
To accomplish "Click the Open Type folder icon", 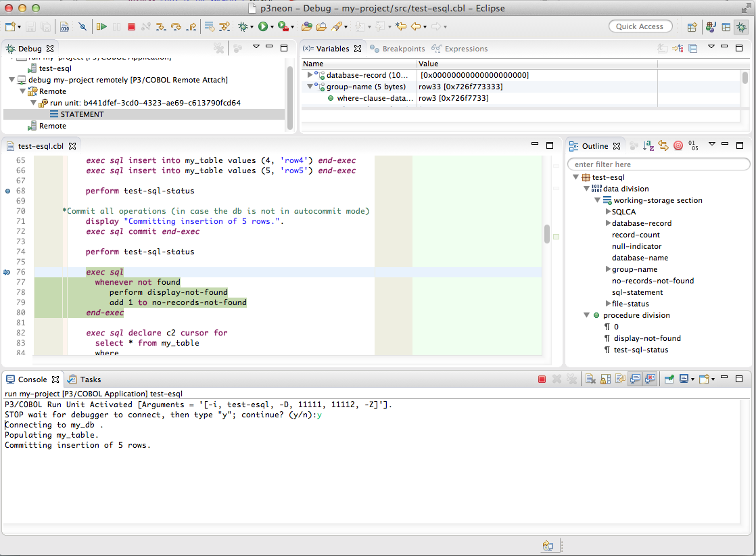I will pyautogui.click(x=306, y=26).
